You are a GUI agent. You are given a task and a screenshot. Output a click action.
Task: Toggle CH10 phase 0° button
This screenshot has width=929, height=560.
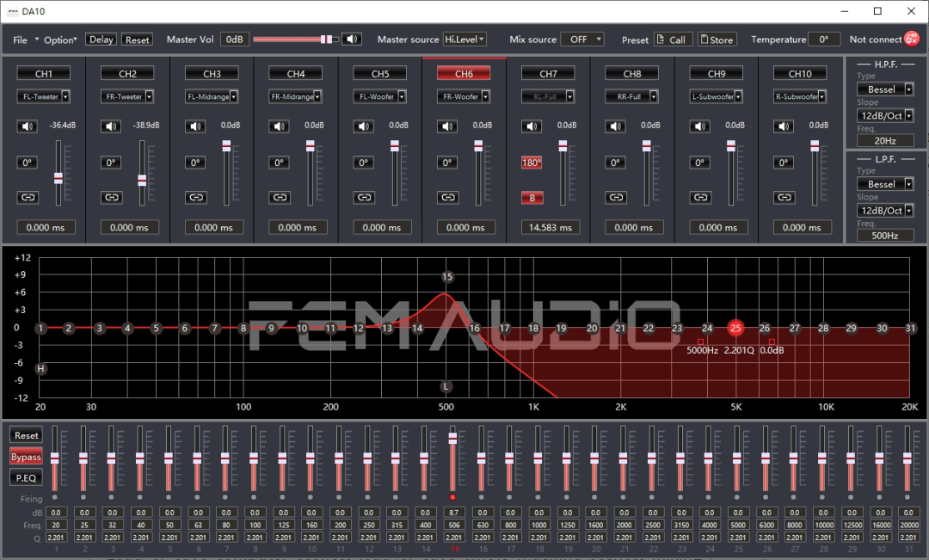pyautogui.click(x=784, y=163)
